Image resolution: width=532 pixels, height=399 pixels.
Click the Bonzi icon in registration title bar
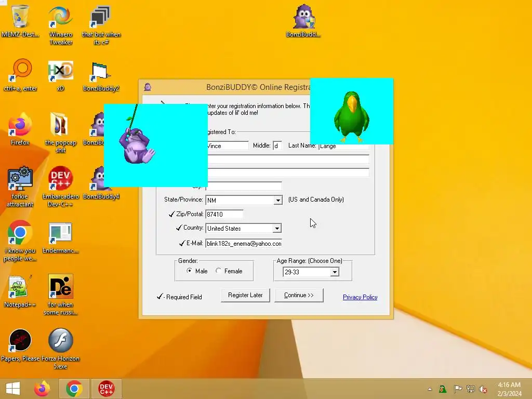(148, 87)
